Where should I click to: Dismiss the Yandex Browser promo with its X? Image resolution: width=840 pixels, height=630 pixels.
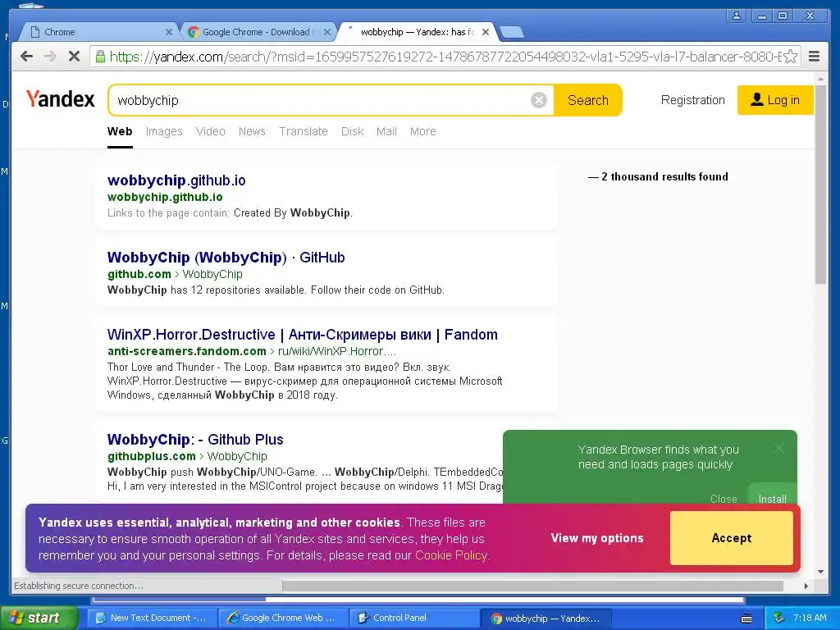779,448
